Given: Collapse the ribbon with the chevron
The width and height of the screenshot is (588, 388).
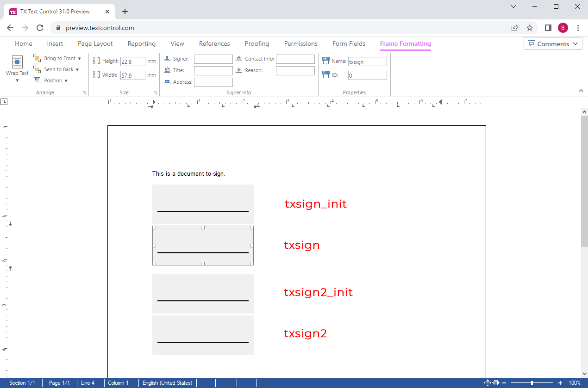Looking at the screenshot, I should (x=581, y=91).
